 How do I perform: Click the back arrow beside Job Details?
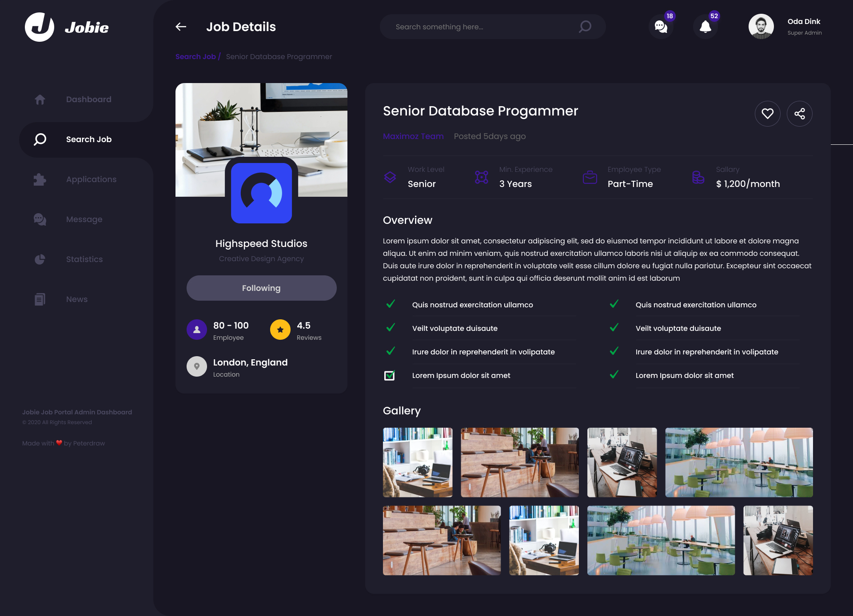(181, 27)
